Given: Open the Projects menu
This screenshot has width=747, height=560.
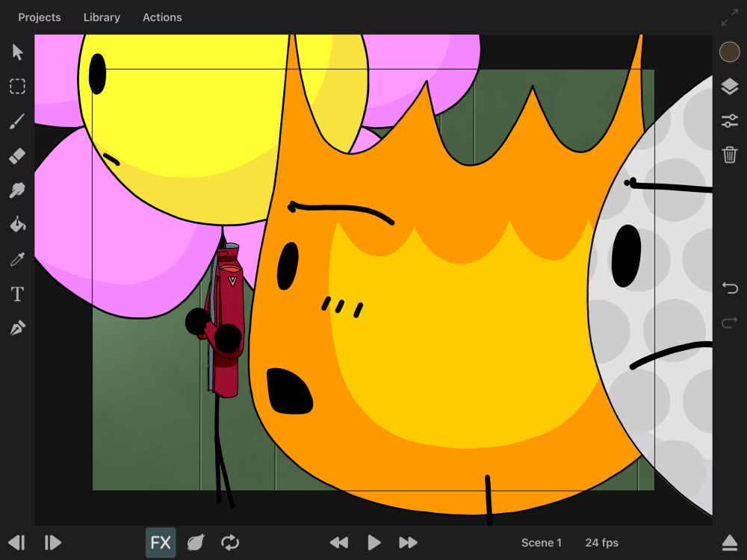Looking at the screenshot, I should [40, 17].
